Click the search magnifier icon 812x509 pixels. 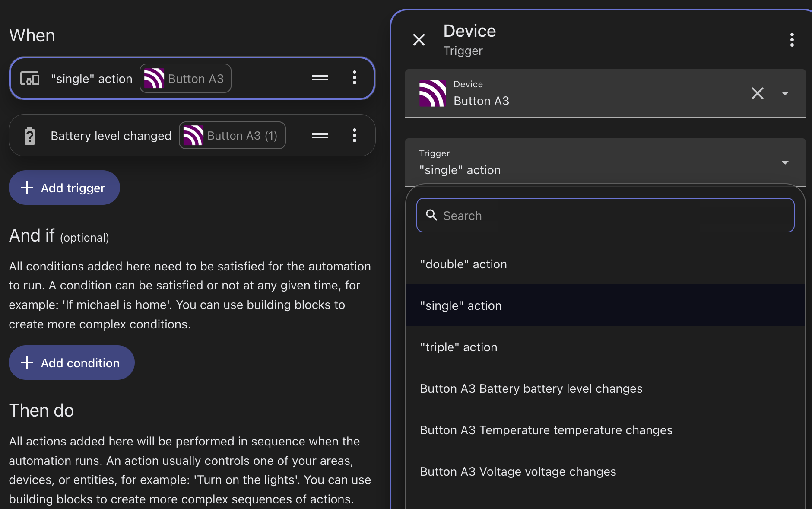[x=431, y=215]
